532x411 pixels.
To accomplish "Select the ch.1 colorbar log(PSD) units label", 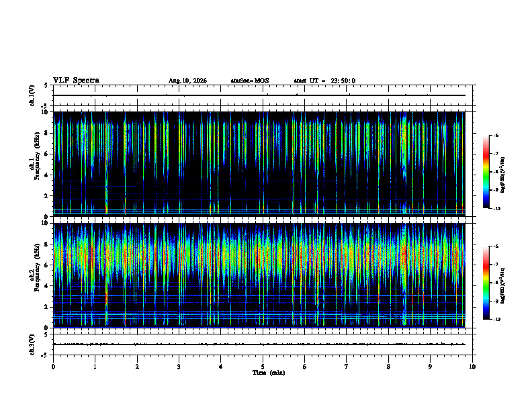I will (x=502, y=175).
